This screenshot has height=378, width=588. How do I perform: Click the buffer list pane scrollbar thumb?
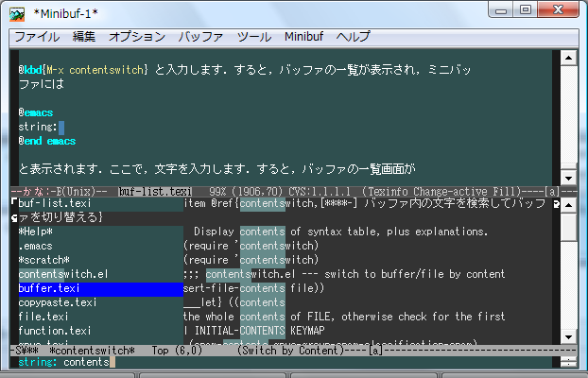(566, 227)
